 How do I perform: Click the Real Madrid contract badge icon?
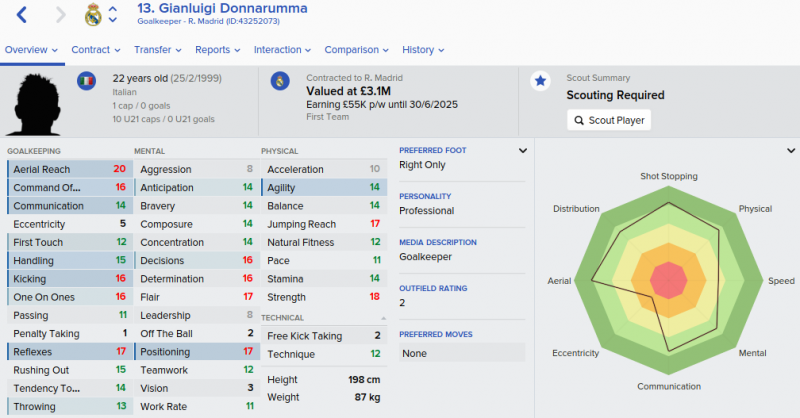[280, 81]
